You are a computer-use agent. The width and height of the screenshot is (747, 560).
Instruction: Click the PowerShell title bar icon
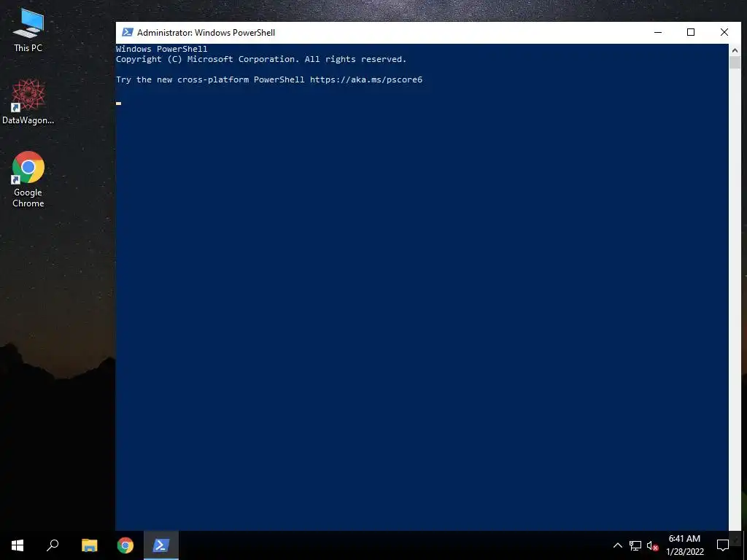(x=127, y=32)
